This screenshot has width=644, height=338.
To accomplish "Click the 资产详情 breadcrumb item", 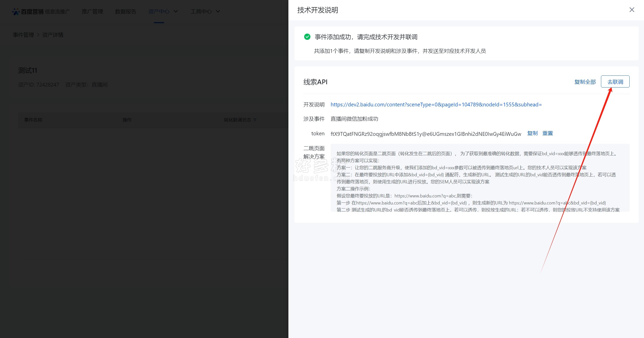I will coord(53,35).
